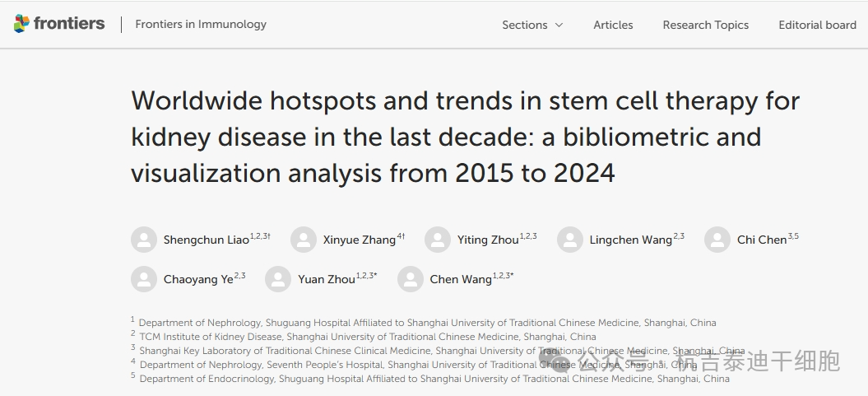Click the Sections chevron arrow
Screen dimensions: 868x396
(x=559, y=25)
